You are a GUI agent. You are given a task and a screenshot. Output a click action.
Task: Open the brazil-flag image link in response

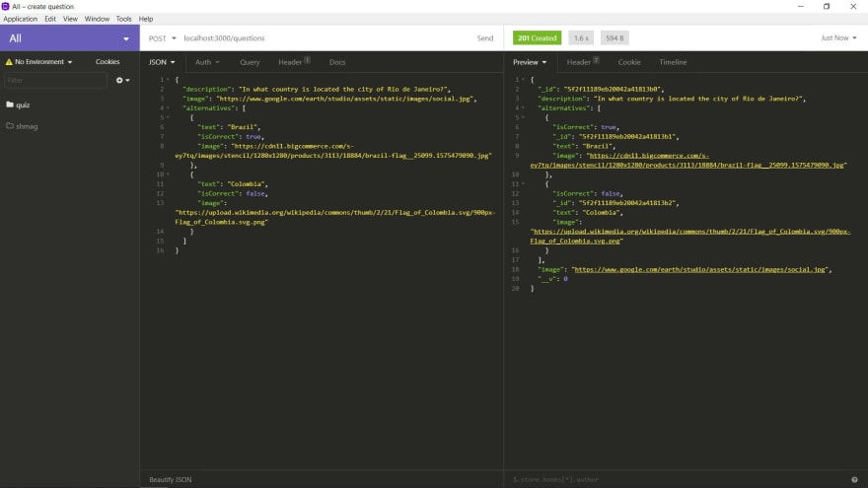[x=687, y=161]
